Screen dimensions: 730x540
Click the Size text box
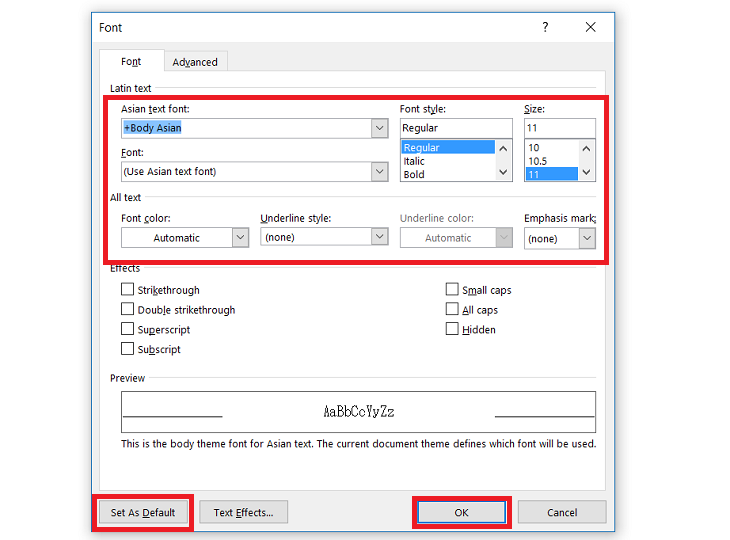pos(560,128)
